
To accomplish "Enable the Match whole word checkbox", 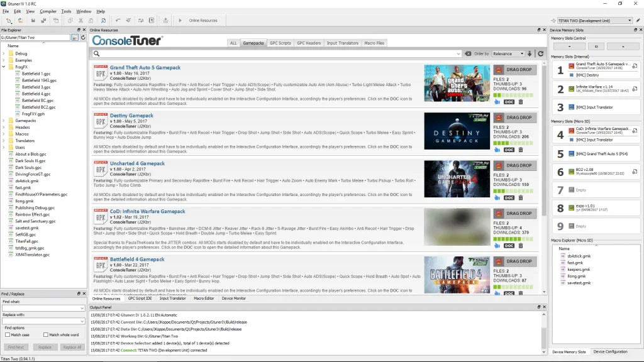I will coord(45,335).
